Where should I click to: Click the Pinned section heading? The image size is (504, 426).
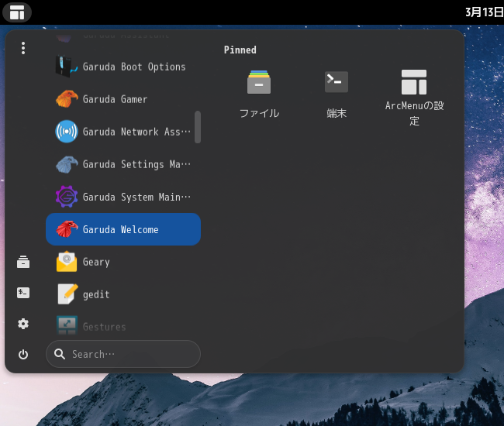tap(240, 50)
